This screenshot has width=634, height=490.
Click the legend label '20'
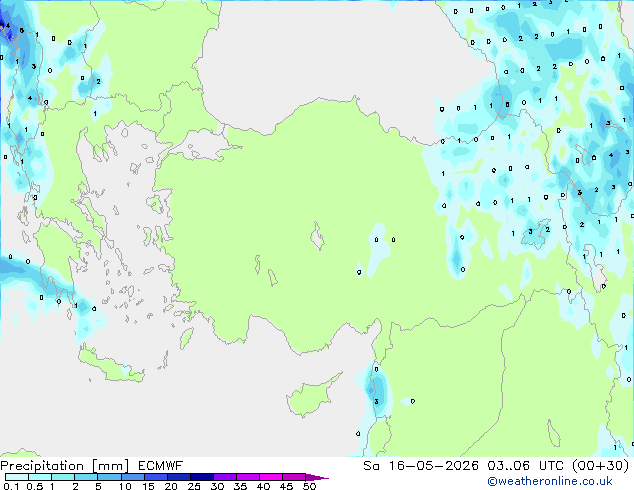pos(171,486)
